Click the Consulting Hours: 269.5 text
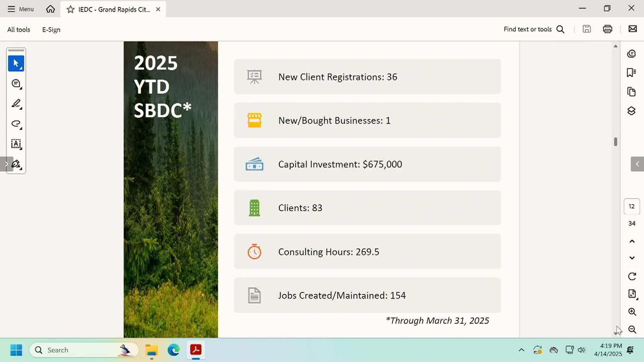This screenshot has height=362, width=644. [x=329, y=252]
